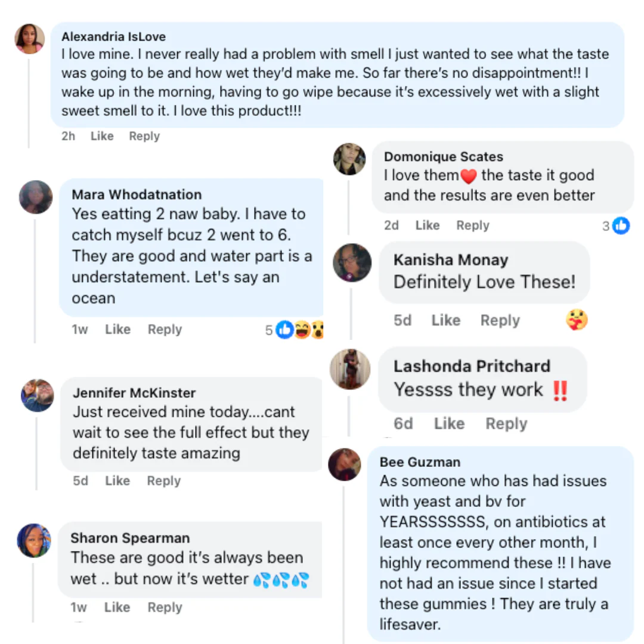
Task: Click the 2h timestamp on Alexandria's comment
Action: click(68, 136)
